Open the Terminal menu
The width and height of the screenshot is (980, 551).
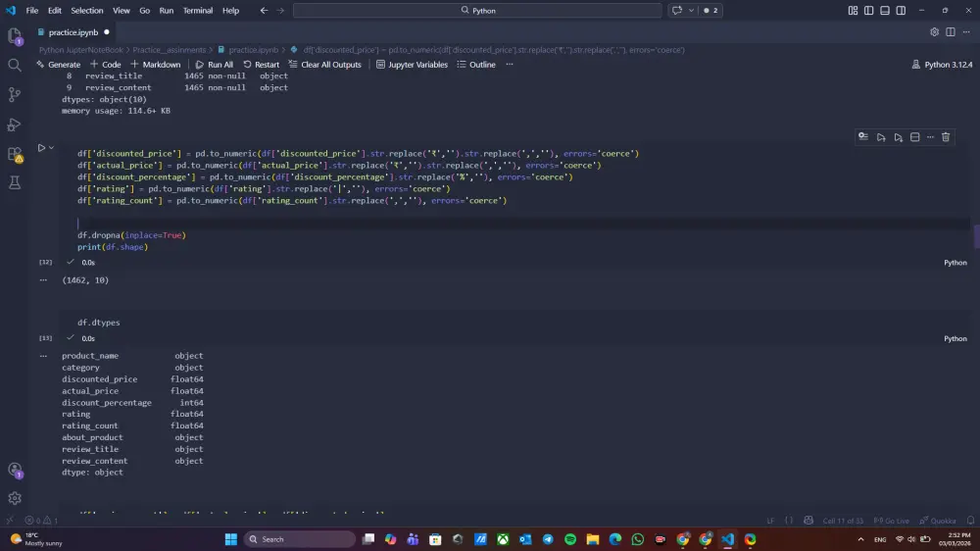tap(198, 11)
